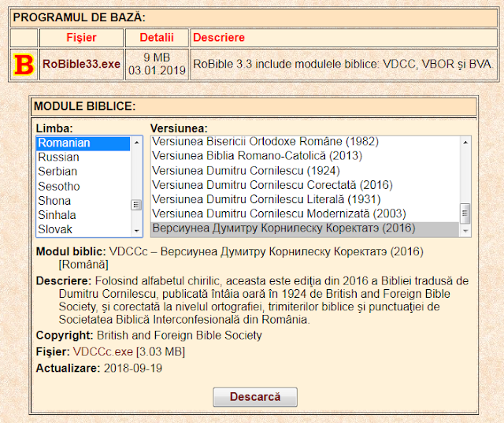Click the red B RoBible logo icon
This screenshot has height=423, width=504.
pyautogui.click(x=24, y=65)
